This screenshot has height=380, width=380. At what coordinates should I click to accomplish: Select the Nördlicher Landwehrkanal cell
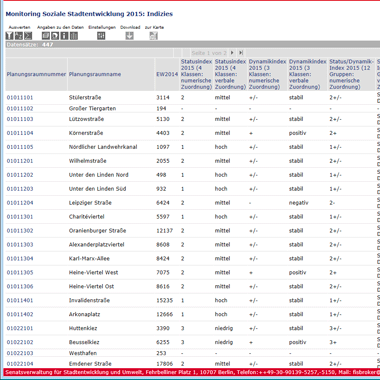pos(103,147)
